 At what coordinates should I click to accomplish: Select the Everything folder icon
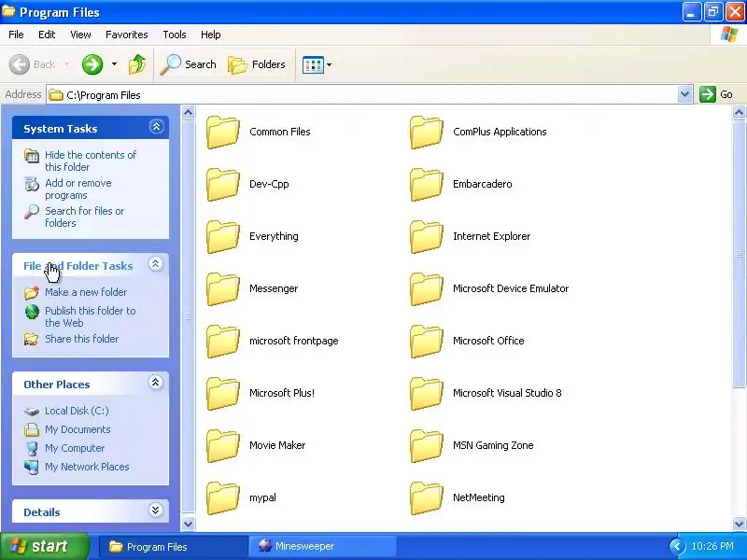click(223, 237)
